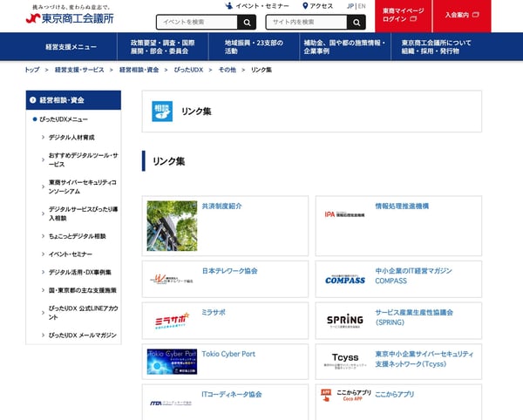The height and width of the screenshot is (420, 523).
Task: Focus the サイト内を検索 input field
Action: 306,23
